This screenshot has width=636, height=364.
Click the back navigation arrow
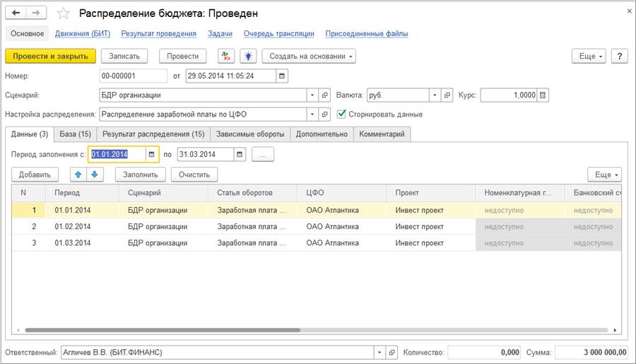pos(16,13)
